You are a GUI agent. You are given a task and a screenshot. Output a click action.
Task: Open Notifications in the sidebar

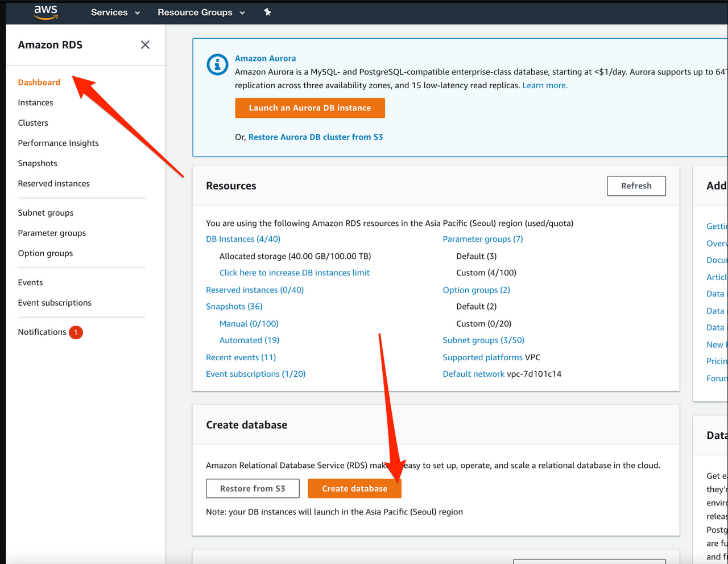42,332
